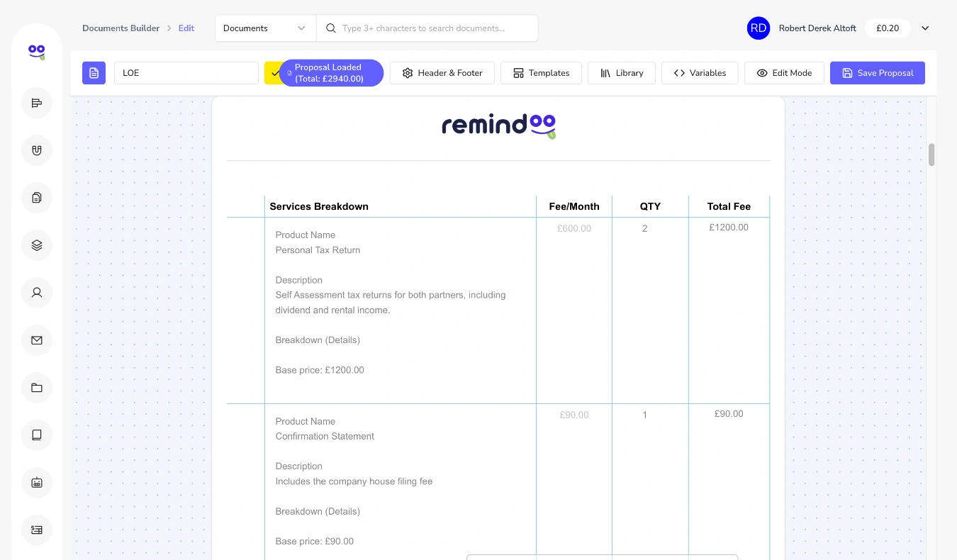Open the robot icon in sidebar
Image resolution: width=957 pixels, height=560 pixels.
(37, 482)
